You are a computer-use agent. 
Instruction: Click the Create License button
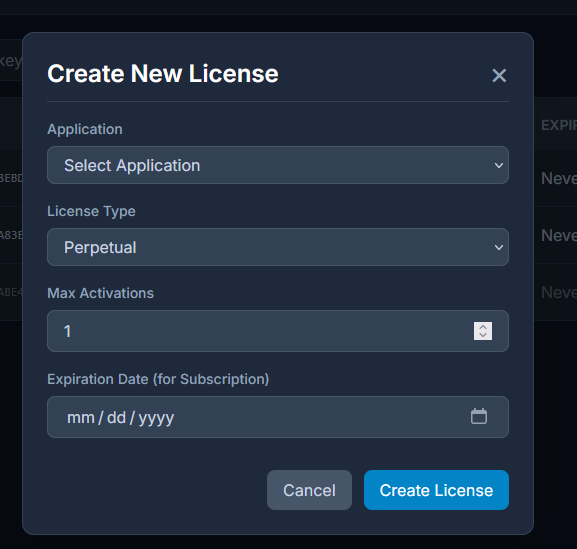436,490
